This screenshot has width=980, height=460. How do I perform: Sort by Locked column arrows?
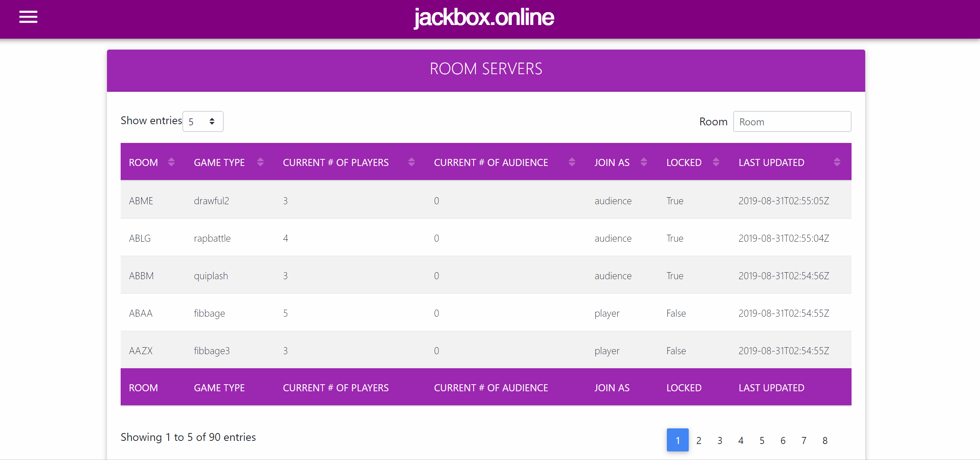tap(716, 162)
